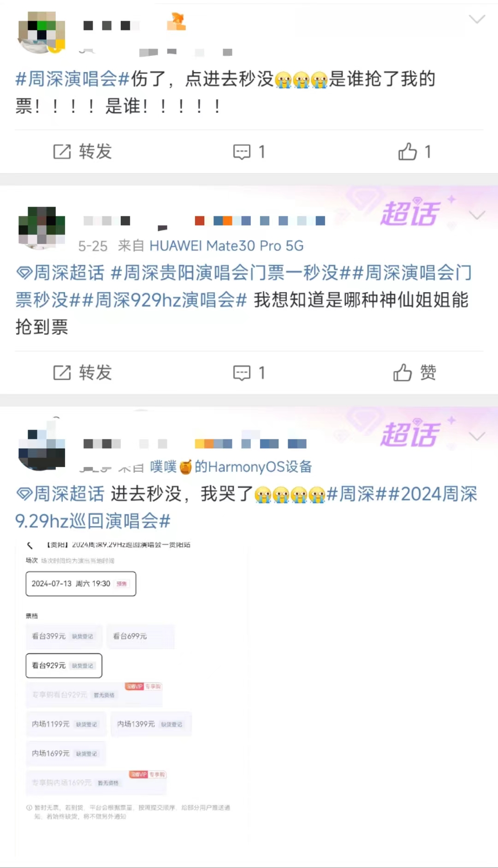Open comments on second post

(249, 372)
